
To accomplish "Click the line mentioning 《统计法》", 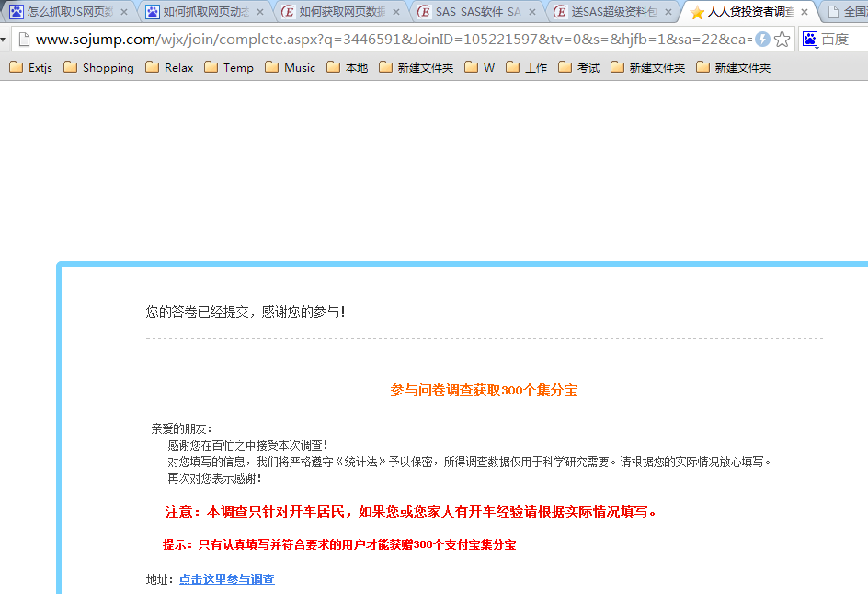I will tap(470, 462).
